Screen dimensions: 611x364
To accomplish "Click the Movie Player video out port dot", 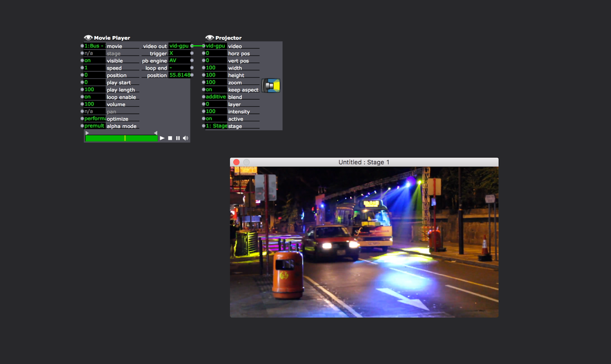I will pyautogui.click(x=192, y=46).
